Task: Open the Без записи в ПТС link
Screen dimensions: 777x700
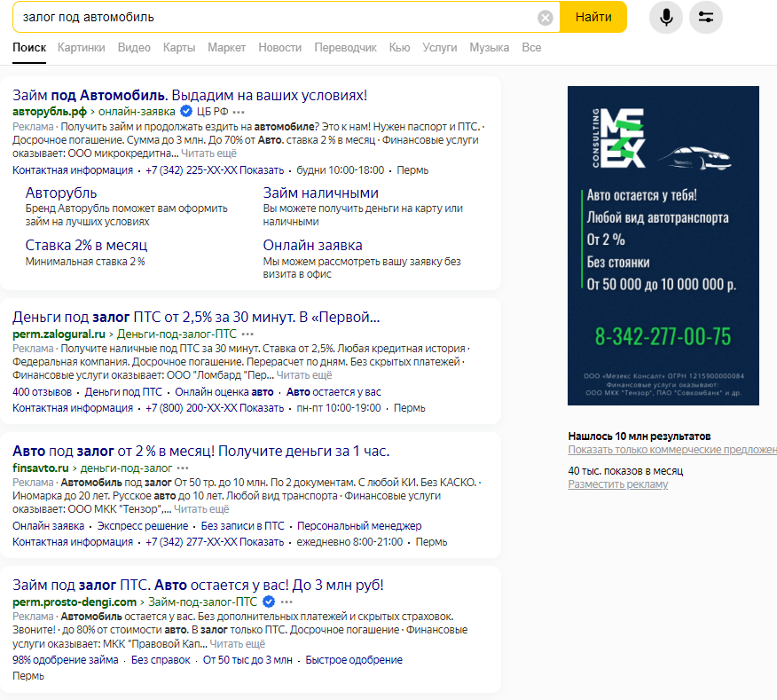Action: click(243, 526)
